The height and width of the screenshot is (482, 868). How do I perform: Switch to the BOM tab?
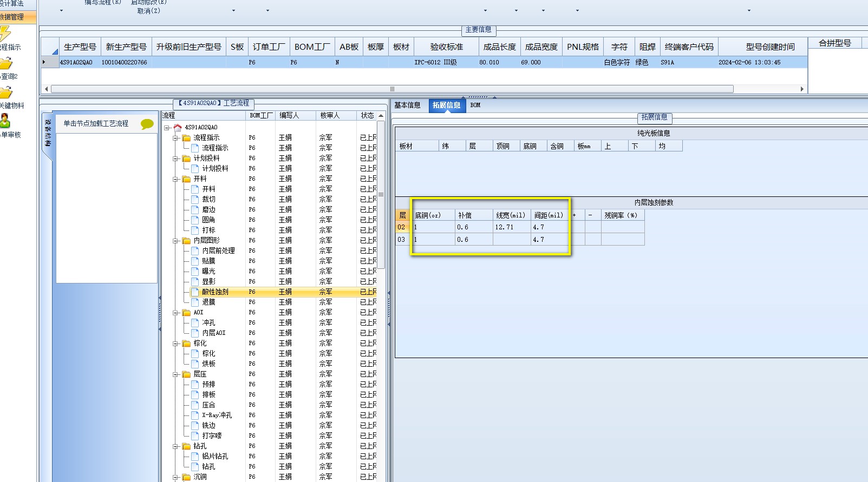pyautogui.click(x=475, y=105)
